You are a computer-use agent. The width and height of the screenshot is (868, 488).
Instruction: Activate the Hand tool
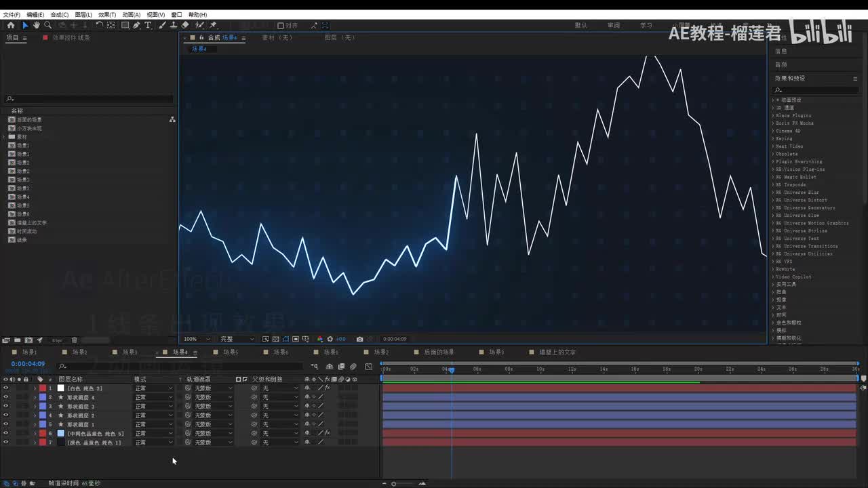(x=36, y=25)
